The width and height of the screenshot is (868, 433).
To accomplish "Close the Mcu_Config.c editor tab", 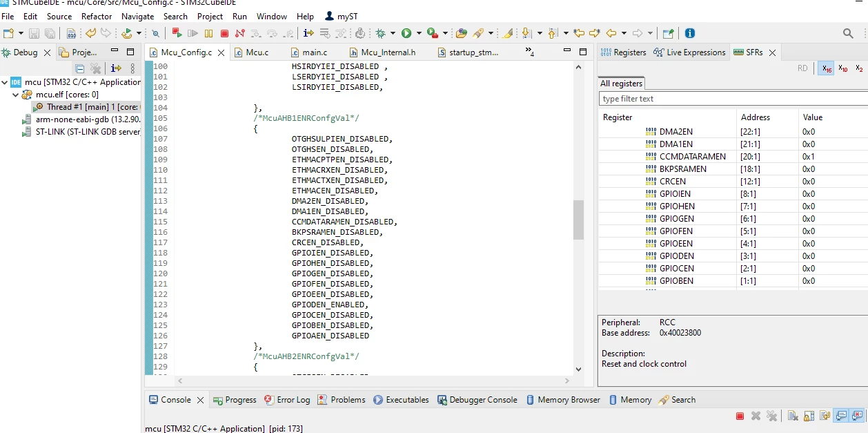I will coord(221,52).
